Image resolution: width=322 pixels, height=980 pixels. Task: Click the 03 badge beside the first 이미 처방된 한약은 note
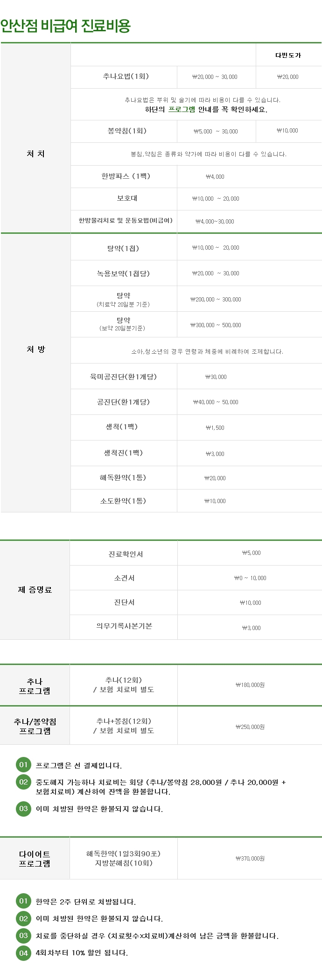pyautogui.click(x=23, y=809)
